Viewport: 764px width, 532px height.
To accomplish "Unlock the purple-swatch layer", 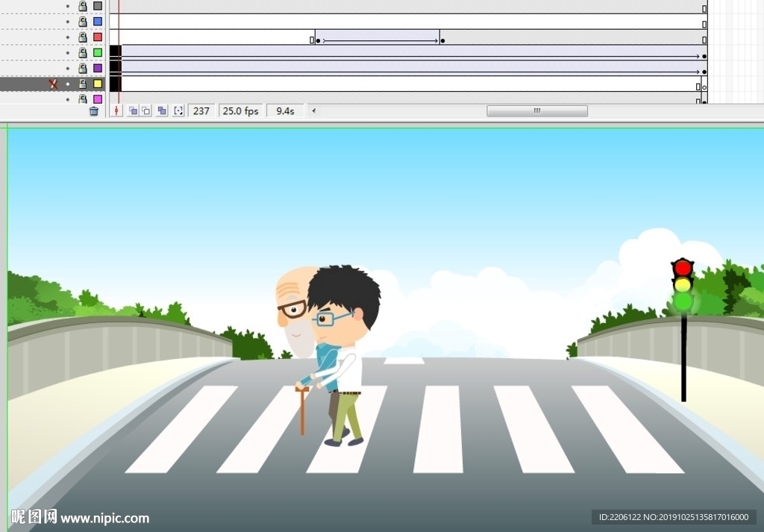I will click(x=83, y=68).
